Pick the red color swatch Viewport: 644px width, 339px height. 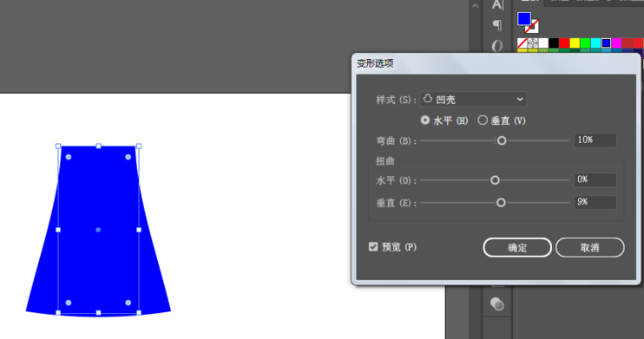[x=564, y=42]
